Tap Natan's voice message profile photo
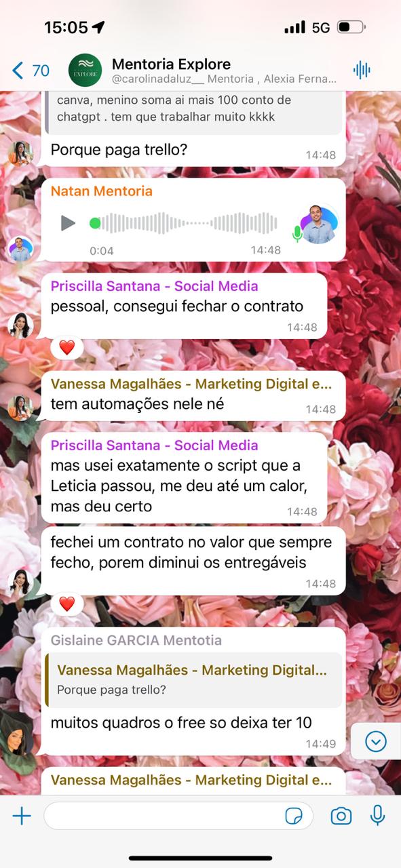401x868 pixels. 320,224
